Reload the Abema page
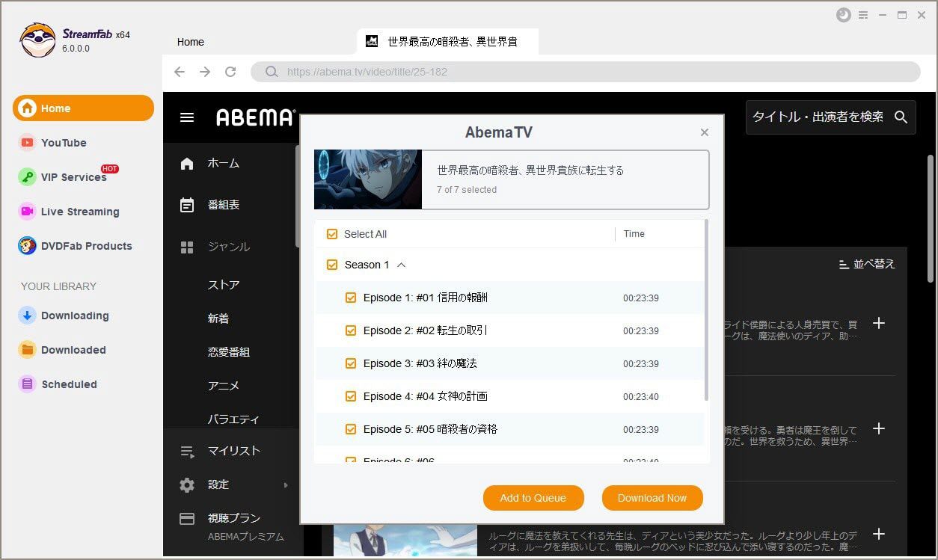The image size is (938, 560). 230,72
